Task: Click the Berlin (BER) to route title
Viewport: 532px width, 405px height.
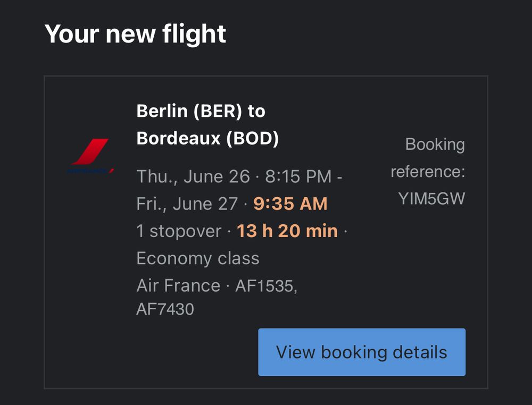Action: (x=201, y=111)
